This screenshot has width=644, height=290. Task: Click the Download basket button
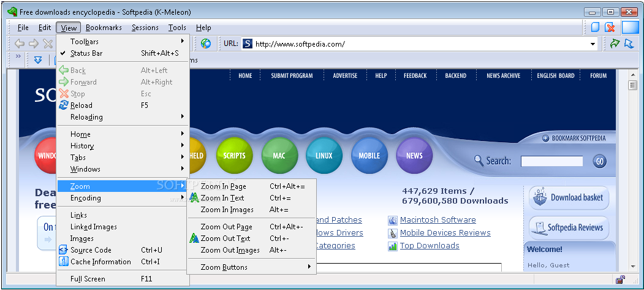[569, 198]
